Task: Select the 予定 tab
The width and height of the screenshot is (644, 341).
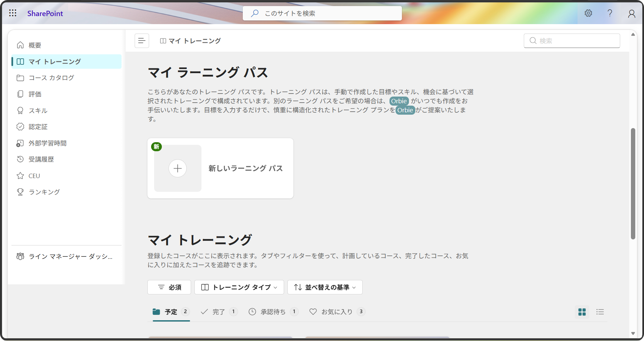Action: 171,312
